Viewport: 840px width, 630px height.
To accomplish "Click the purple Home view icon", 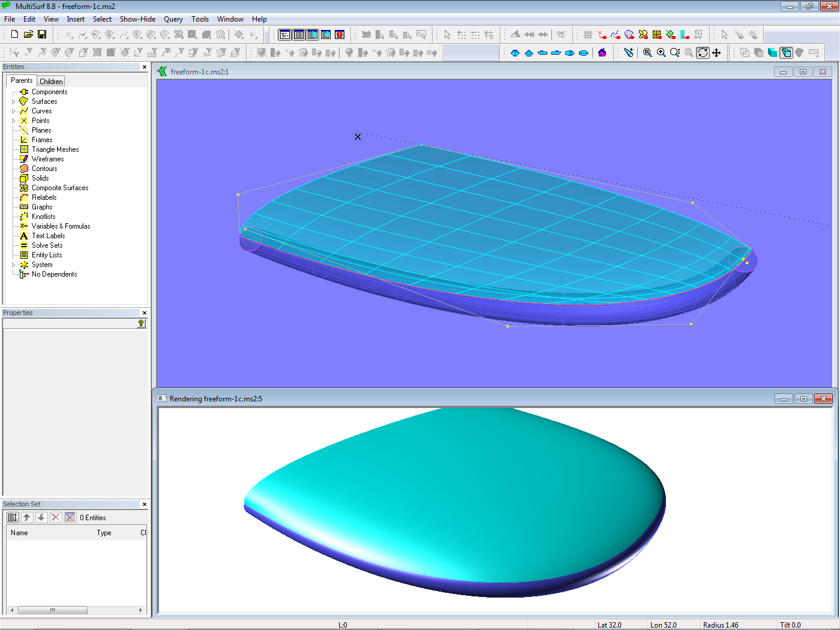I will click(x=602, y=53).
